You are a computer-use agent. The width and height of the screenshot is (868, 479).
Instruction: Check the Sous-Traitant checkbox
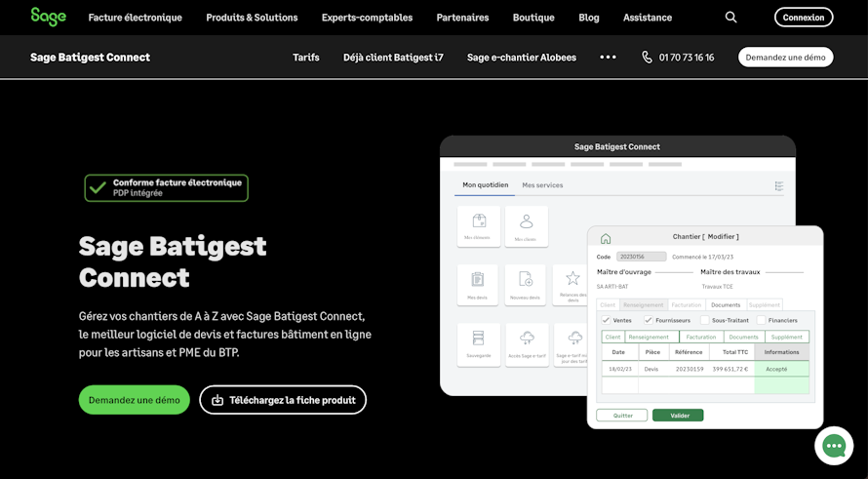(x=705, y=320)
